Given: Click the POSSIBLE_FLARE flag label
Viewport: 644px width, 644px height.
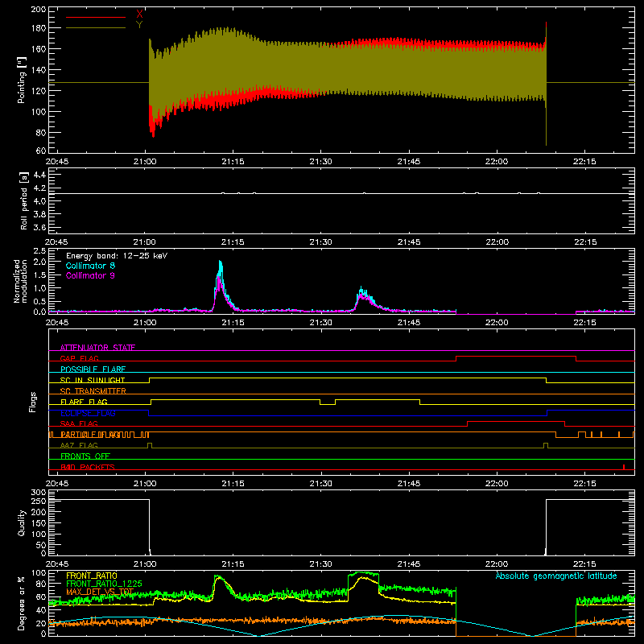Looking at the screenshot, I should 93,369.
